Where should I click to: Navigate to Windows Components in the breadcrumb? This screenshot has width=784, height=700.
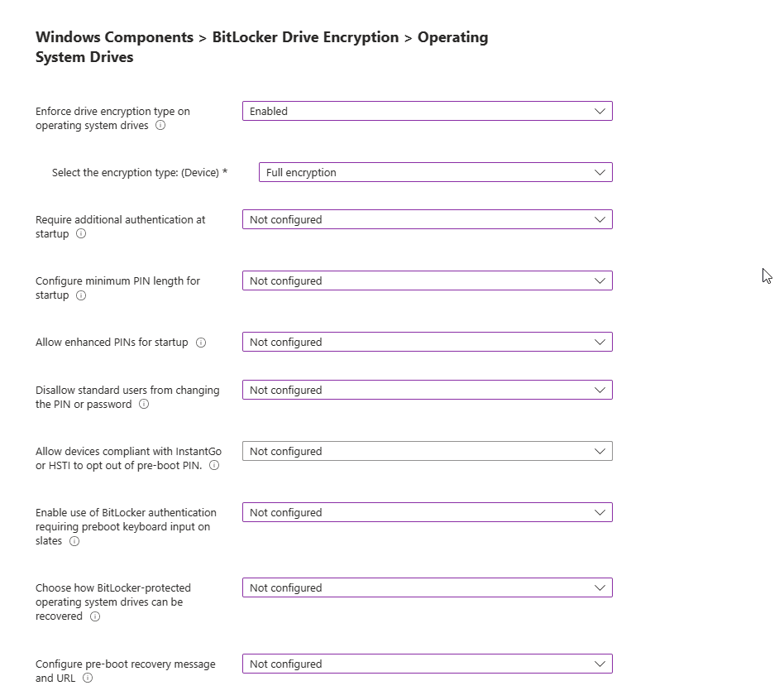(x=114, y=36)
